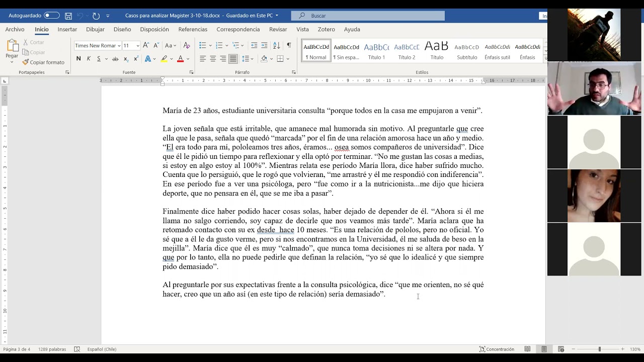This screenshot has width=644, height=362.
Task: Click the zoom slider handle
Action: pyautogui.click(x=599, y=349)
